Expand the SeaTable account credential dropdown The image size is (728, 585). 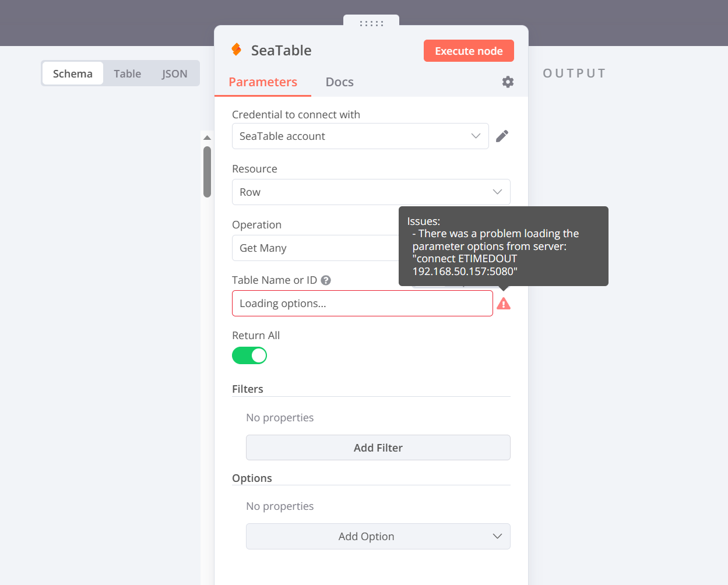pyautogui.click(x=360, y=136)
